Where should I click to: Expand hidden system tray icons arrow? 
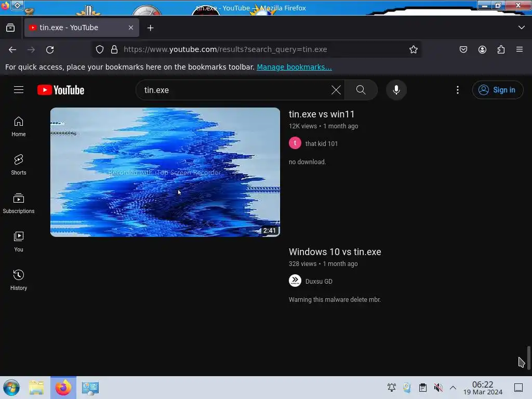[453, 388]
